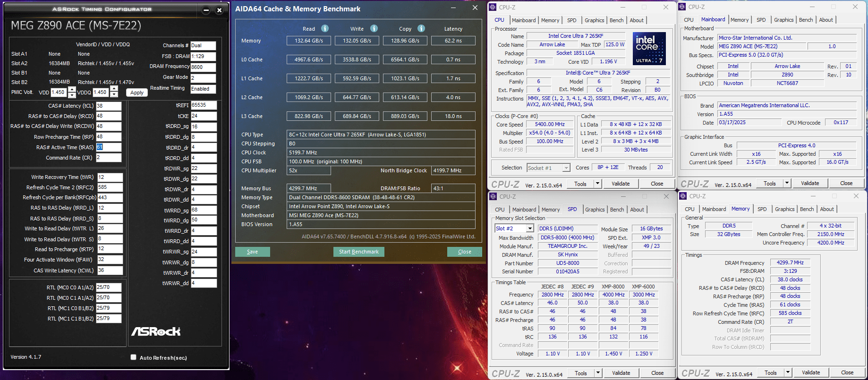Viewport: 868px width, 380px height.
Task: Click the Intel Core Ultra 7 logo
Action: point(649,49)
